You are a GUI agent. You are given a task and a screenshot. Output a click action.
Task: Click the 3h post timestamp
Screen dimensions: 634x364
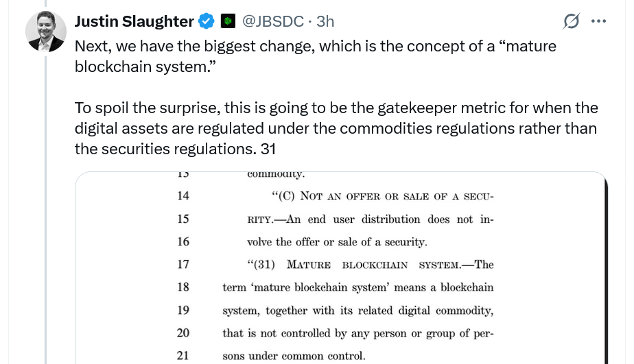click(325, 21)
